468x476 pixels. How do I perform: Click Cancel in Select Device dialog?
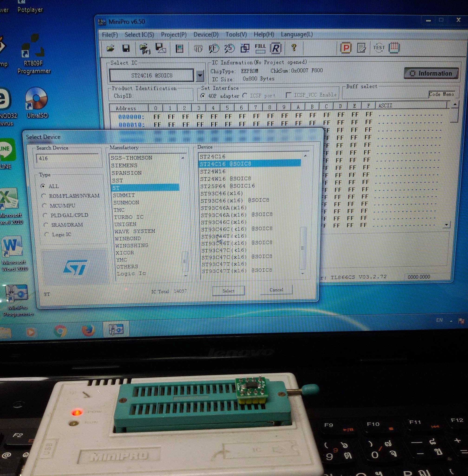pos(276,290)
